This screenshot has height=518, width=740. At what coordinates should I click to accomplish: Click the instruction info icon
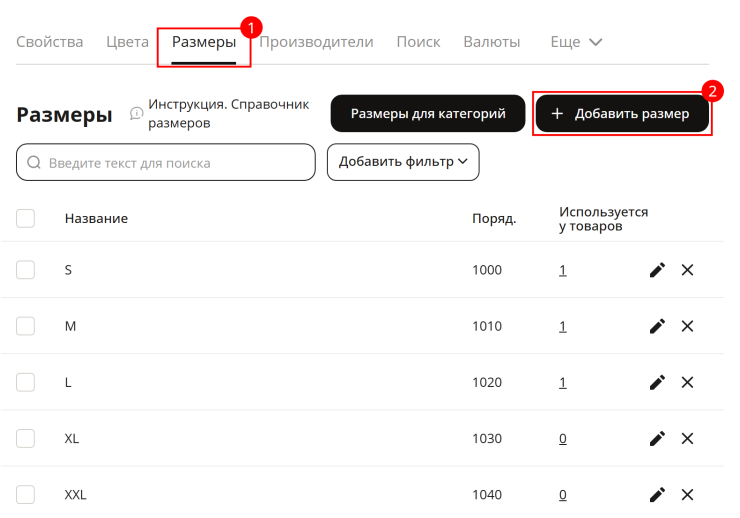click(136, 113)
